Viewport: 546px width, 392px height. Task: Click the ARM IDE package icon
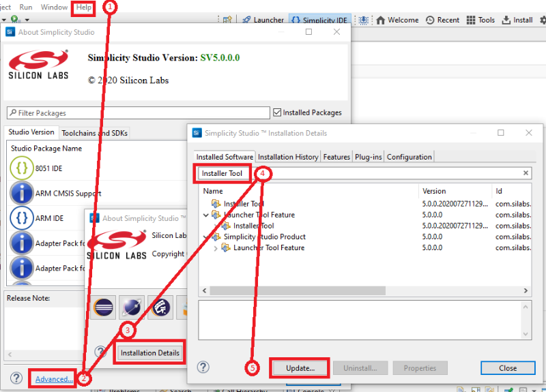[x=22, y=218]
